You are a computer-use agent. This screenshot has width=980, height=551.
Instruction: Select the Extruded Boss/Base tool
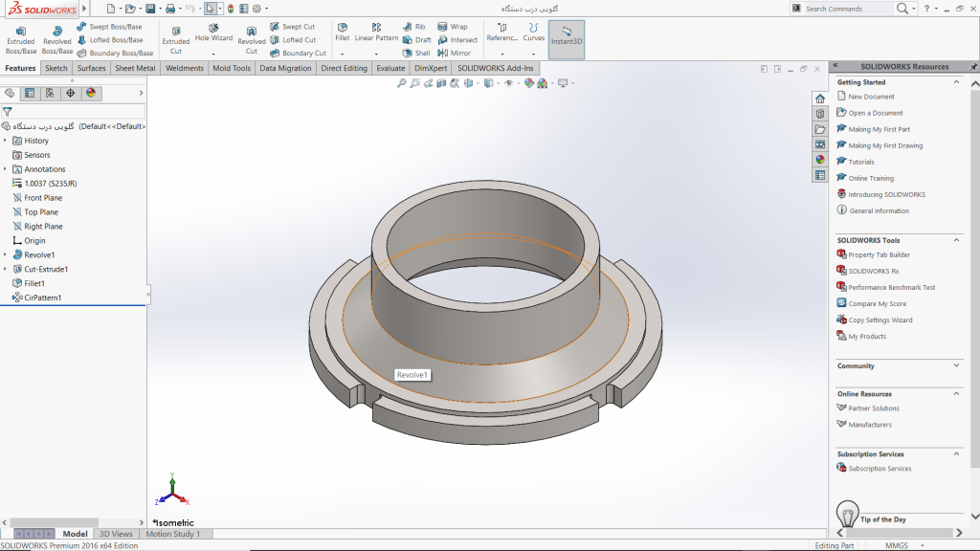(20, 39)
